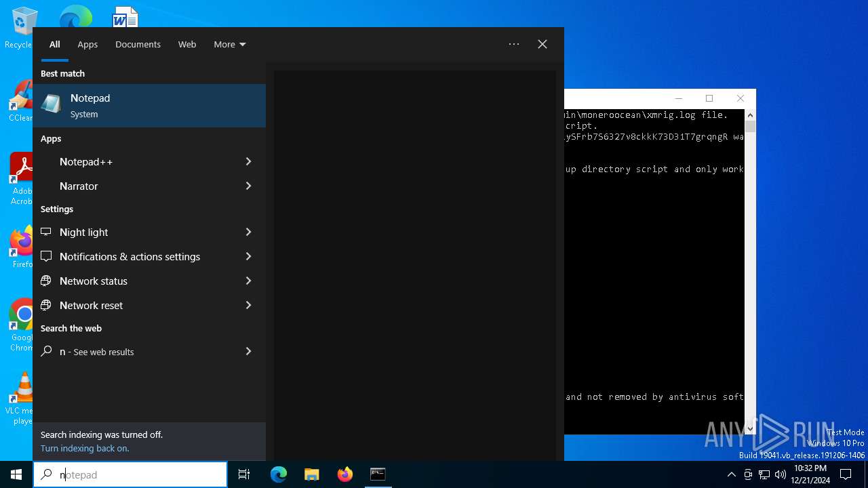Image resolution: width=868 pixels, height=488 pixels.
Task: Open File Explorer from the taskbar
Action: pyautogui.click(x=312, y=474)
